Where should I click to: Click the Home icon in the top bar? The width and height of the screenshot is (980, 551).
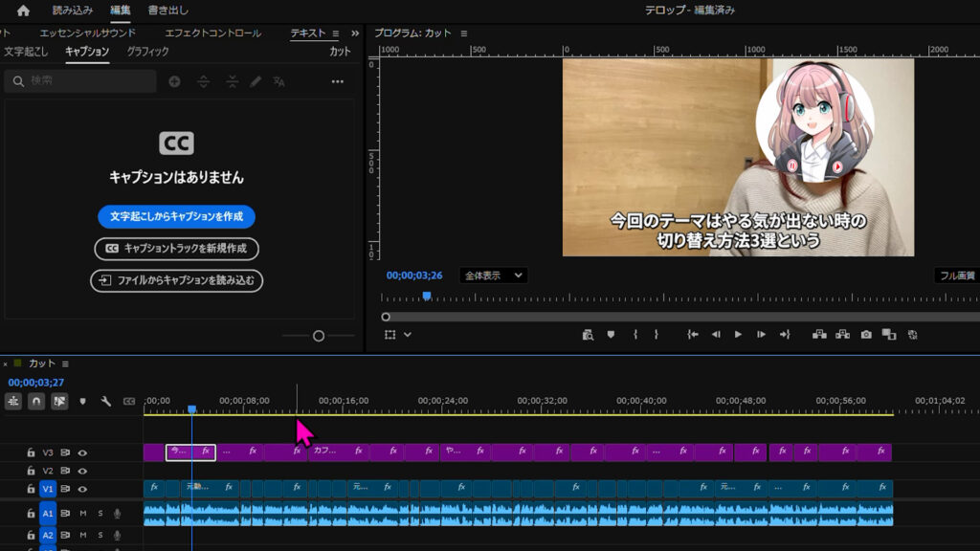point(23,11)
